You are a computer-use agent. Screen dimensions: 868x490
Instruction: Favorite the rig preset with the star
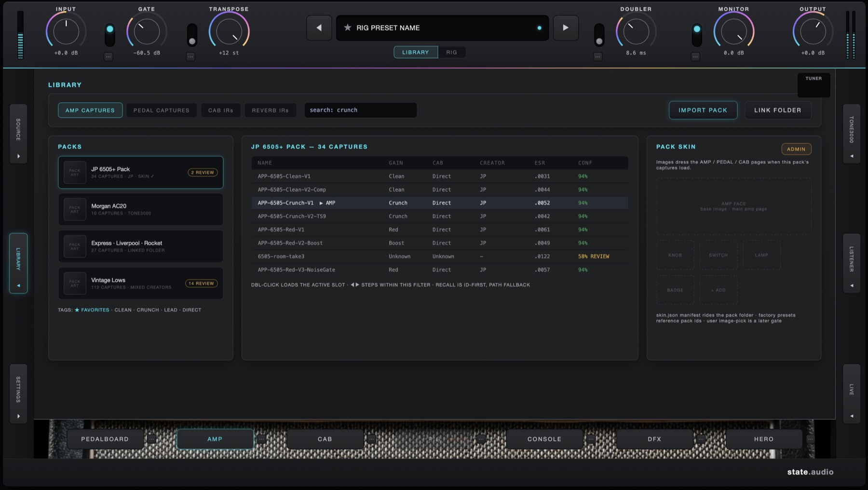click(347, 27)
